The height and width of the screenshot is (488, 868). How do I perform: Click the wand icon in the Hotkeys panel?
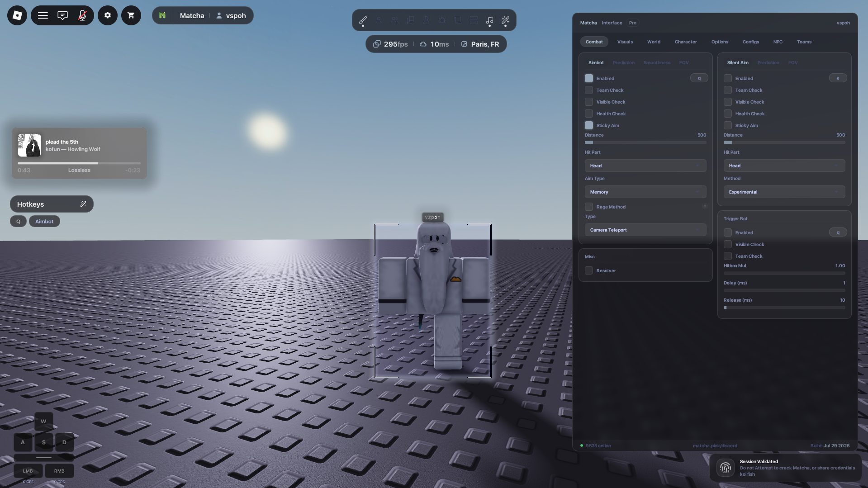[83, 204]
